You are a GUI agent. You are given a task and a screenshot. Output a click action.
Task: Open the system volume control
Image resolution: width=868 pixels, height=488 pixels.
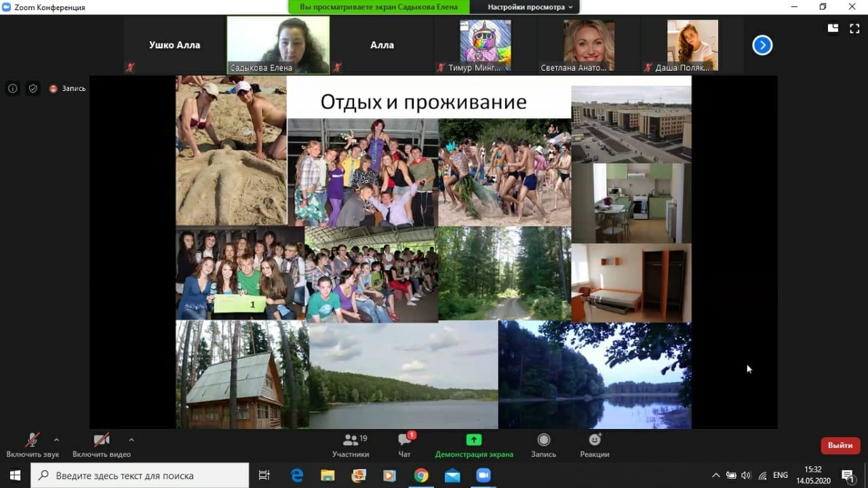click(746, 475)
